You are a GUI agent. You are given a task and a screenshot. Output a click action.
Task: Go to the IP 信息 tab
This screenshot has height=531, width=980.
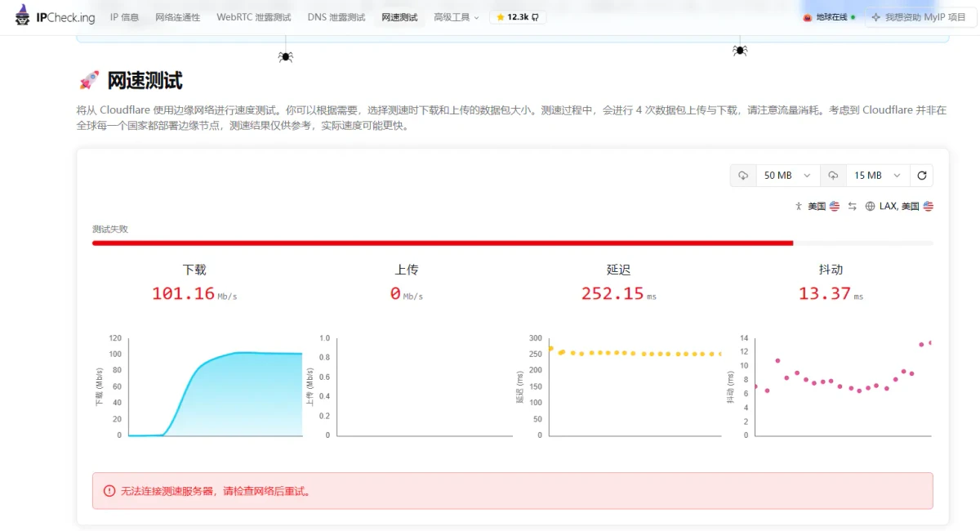(124, 17)
